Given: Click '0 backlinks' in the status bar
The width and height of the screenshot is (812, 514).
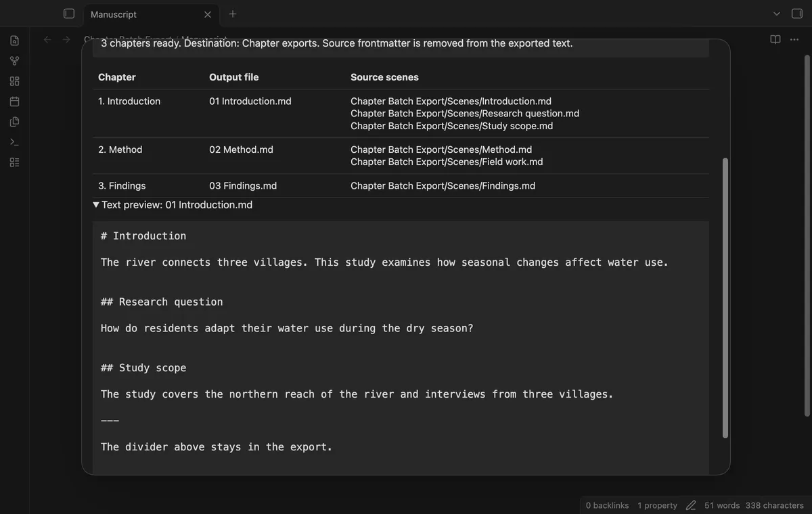Looking at the screenshot, I should coord(607,505).
